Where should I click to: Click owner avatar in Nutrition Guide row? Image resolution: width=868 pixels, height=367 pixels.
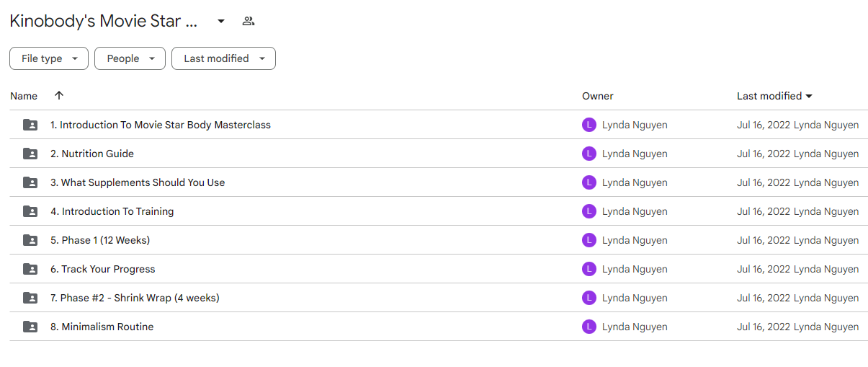pos(589,154)
